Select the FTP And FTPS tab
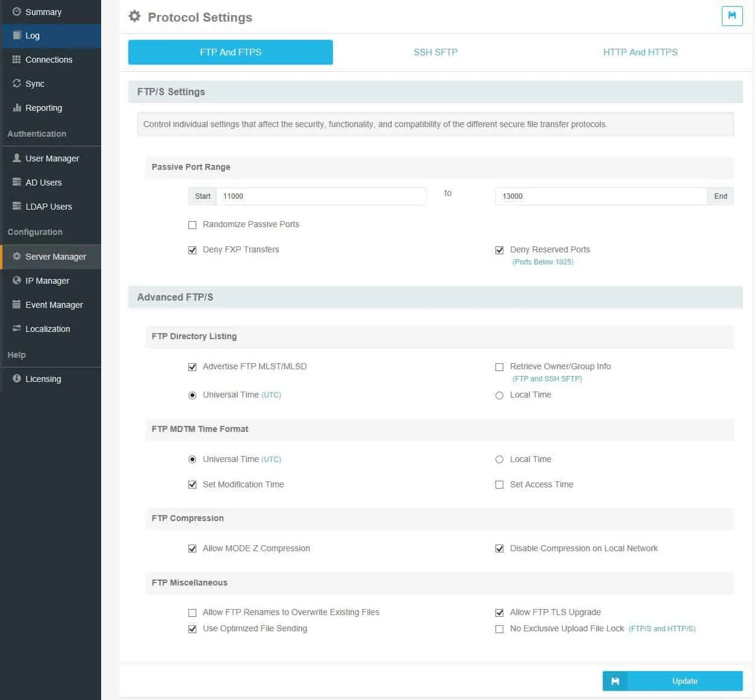 coord(231,52)
